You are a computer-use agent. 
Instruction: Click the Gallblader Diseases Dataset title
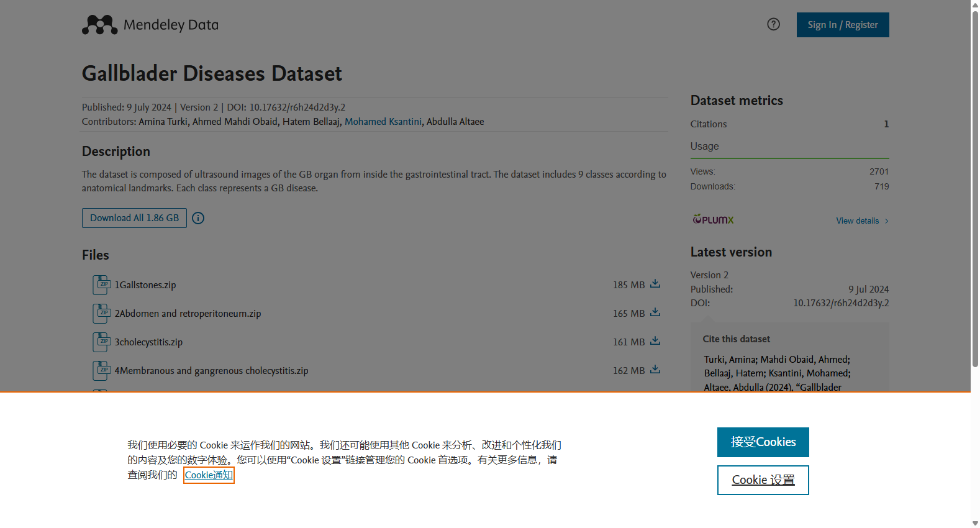[212, 73]
